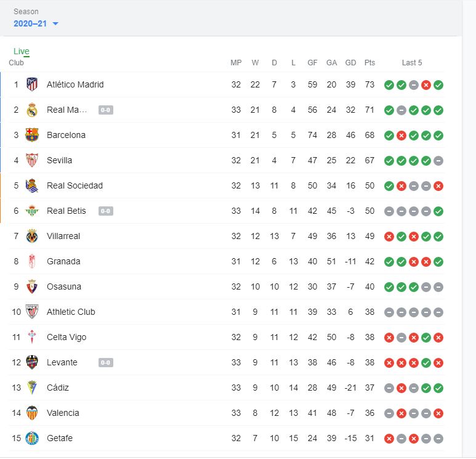Click the Athletic Club crest icon
This screenshot has width=476, height=459.
[32, 312]
